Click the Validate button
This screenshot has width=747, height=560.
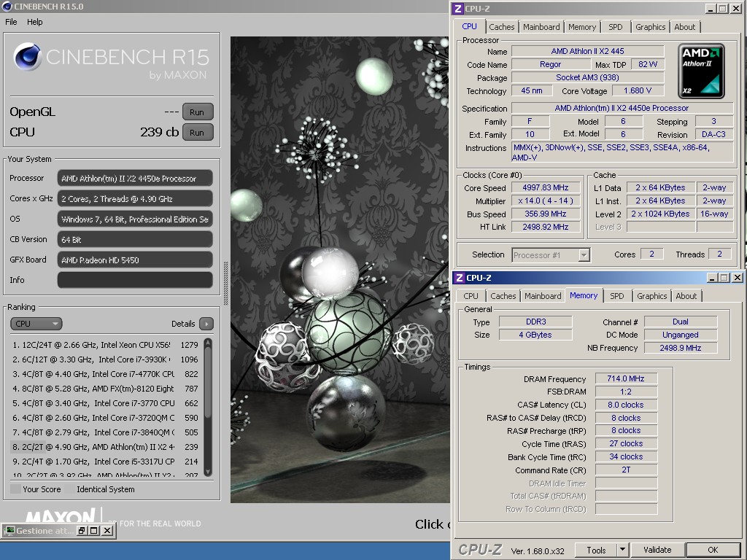click(x=657, y=550)
